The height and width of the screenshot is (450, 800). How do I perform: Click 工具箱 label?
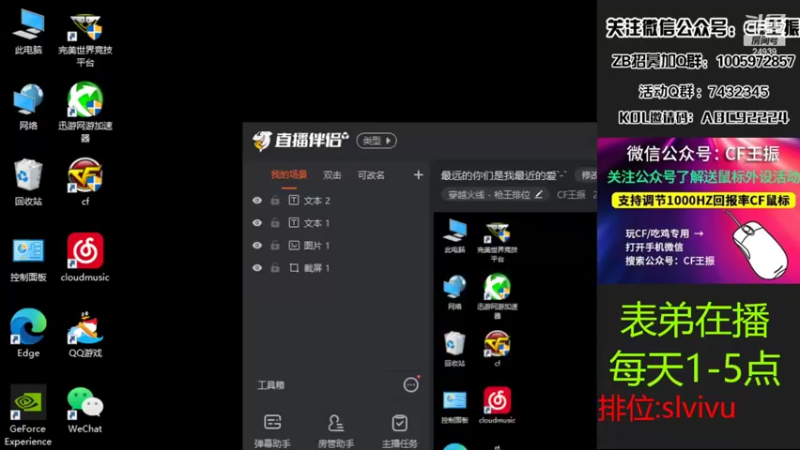click(x=271, y=385)
